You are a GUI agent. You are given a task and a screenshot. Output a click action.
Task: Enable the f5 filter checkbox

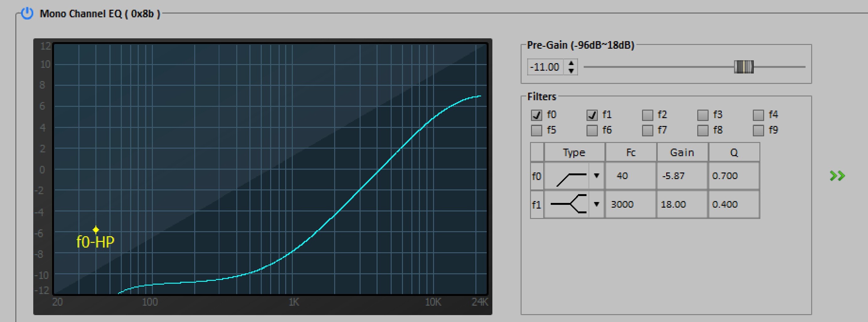[x=536, y=130]
